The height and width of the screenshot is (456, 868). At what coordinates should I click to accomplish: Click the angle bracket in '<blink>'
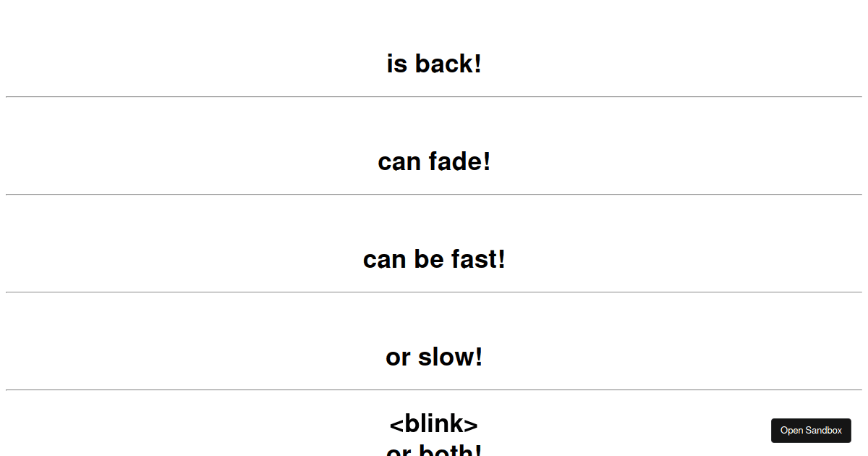click(396, 424)
